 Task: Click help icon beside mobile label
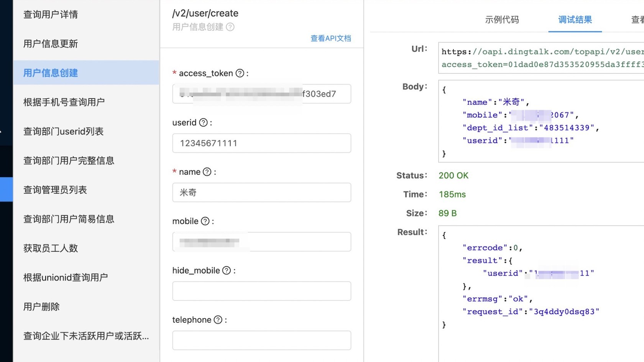coord(205,221)
